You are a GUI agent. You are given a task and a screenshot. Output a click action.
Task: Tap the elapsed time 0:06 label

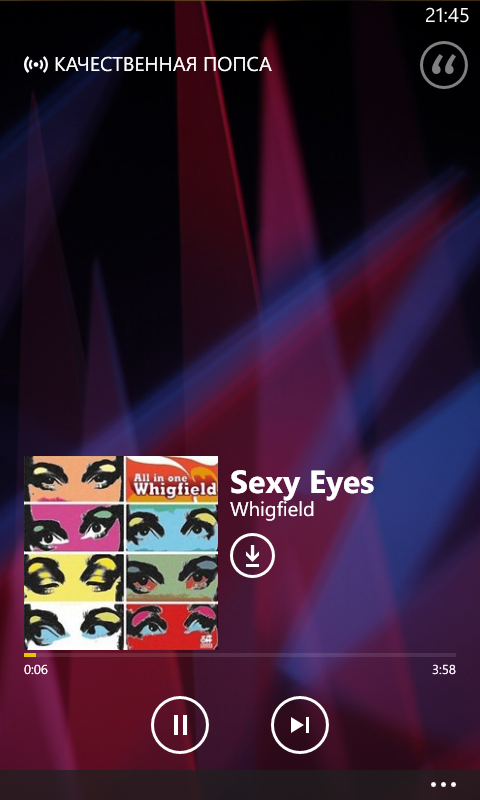[x=36, y=670]
